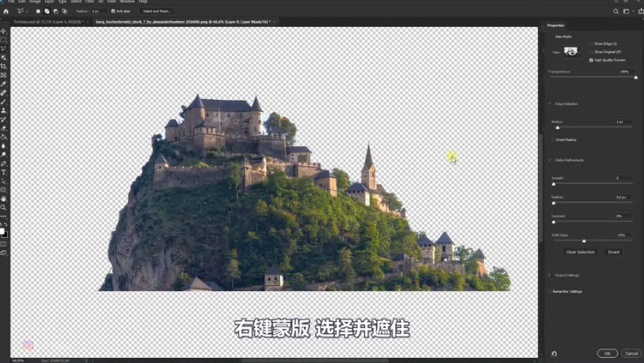Open the search magnifier icon top right
This screenshot has height=363, width=644.
(616, 11)
